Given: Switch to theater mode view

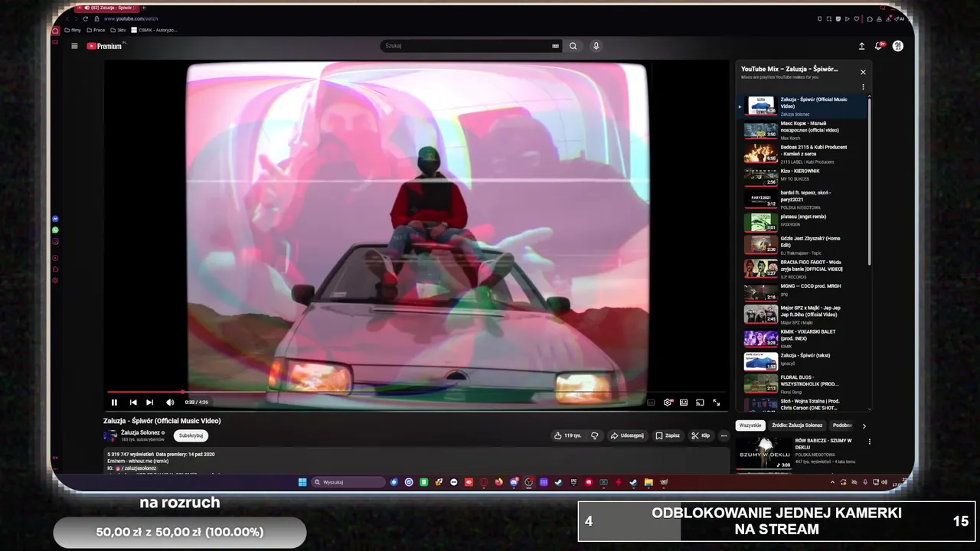Looking at the screenshot, I should pos(684,402).
